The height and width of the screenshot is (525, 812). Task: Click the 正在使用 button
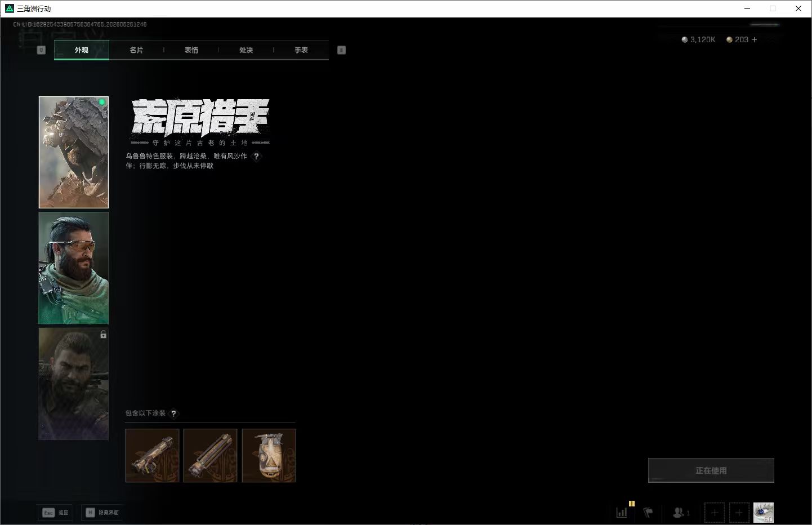(x=711, y=470)
